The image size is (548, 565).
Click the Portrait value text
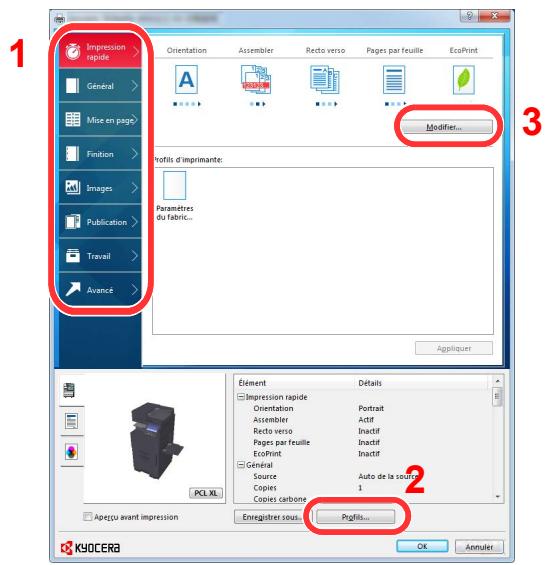pos(371,408)
